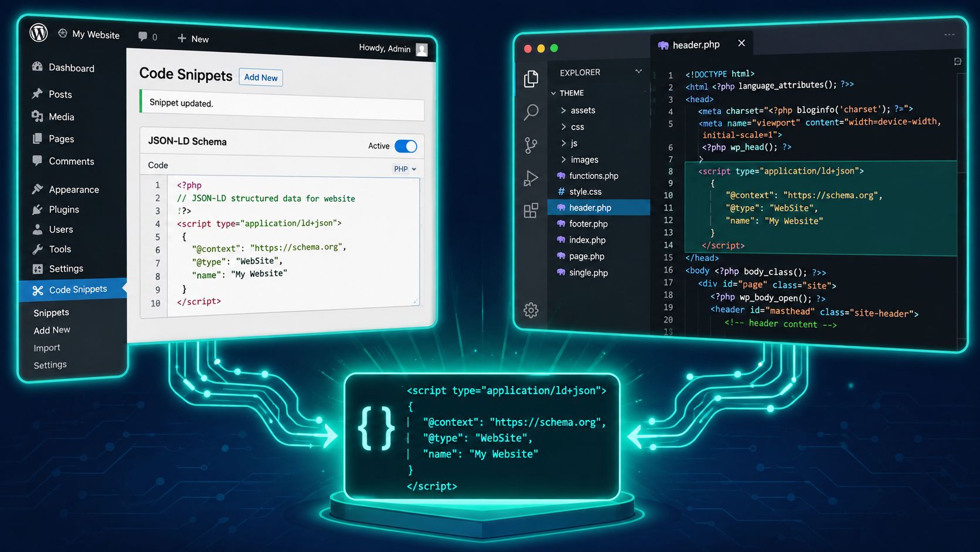Click the Add New button beside Code Snippets
Screen dimensions: 980x552
[x=261, y=77]
